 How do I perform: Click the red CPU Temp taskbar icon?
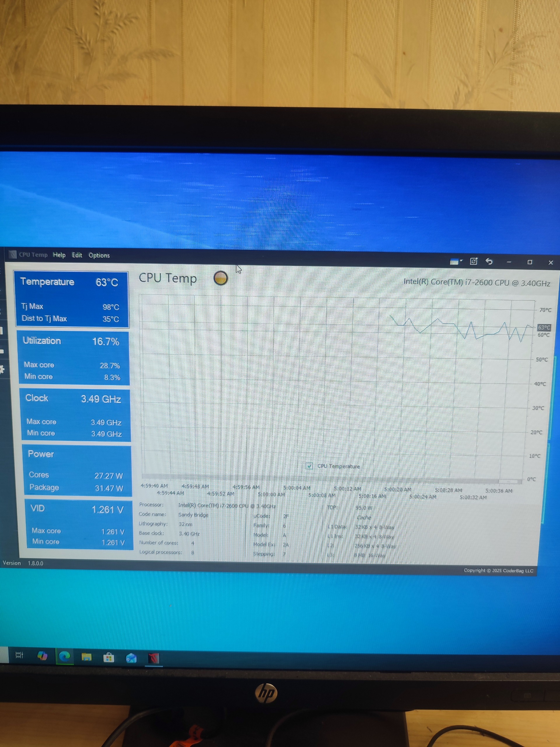tap(154, 658)
